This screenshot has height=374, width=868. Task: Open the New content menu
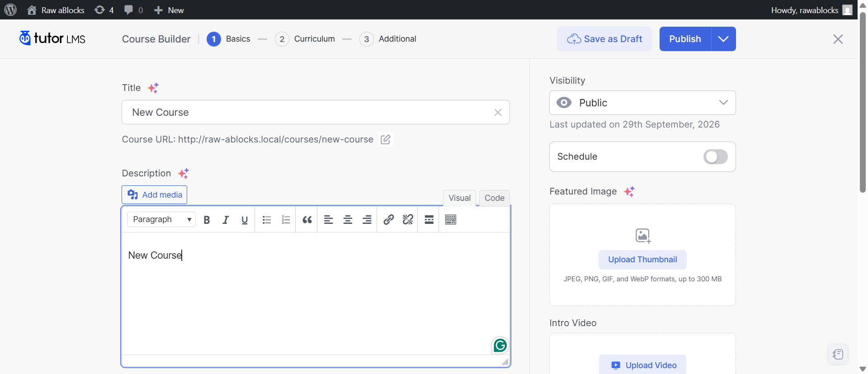(169, 10)
